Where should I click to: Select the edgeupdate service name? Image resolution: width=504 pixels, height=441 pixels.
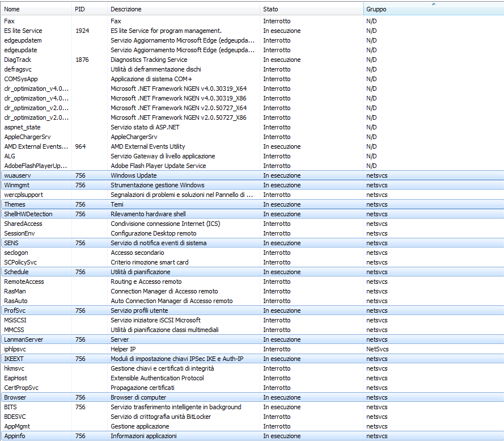[20, 50]
